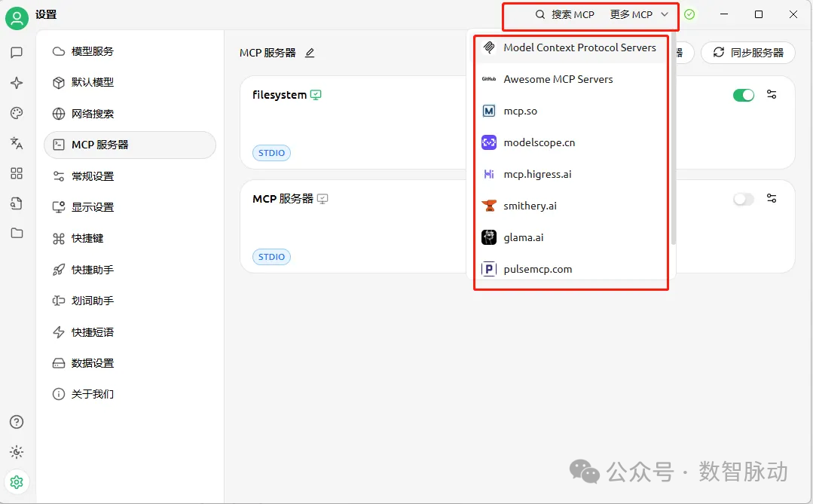Disable the filesystem server toggle
813x504 pixels.
(743, 95)
